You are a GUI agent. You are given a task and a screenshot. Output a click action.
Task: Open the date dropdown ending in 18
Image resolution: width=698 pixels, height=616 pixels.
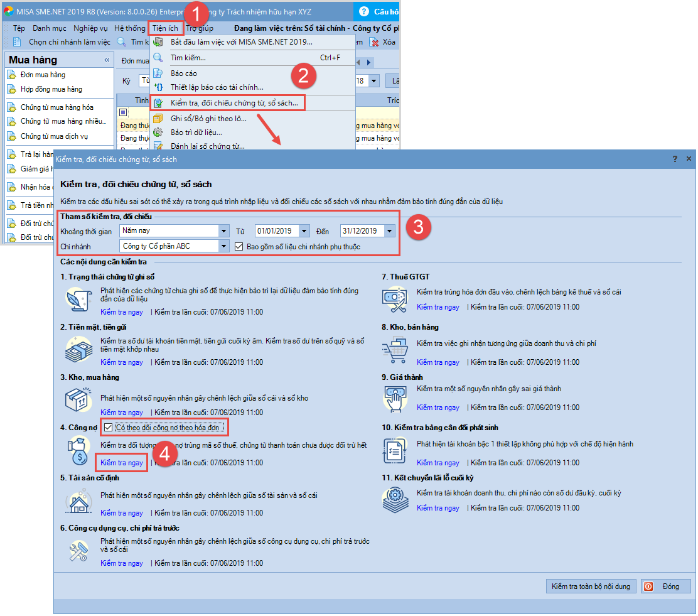click(374, 80)
